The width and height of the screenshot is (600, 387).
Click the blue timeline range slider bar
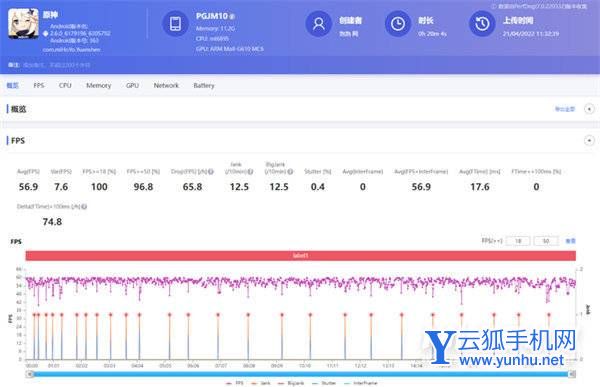pyautogui.click(x=300, y=374)
